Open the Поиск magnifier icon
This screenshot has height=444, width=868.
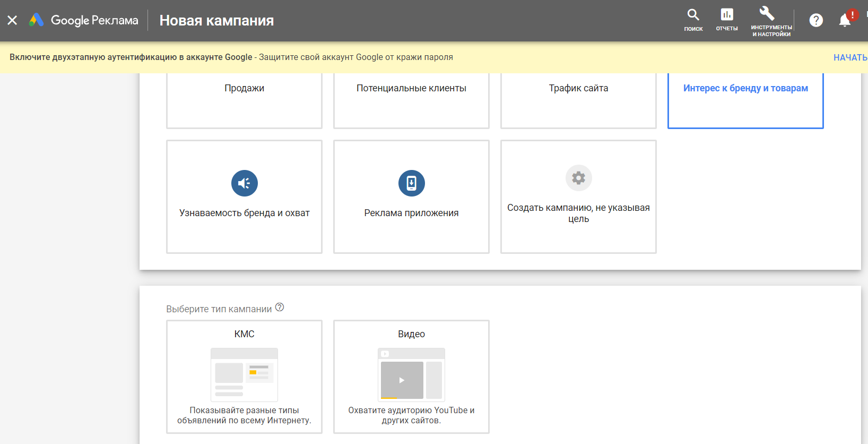pyautogui.click(x=693, y=15)
